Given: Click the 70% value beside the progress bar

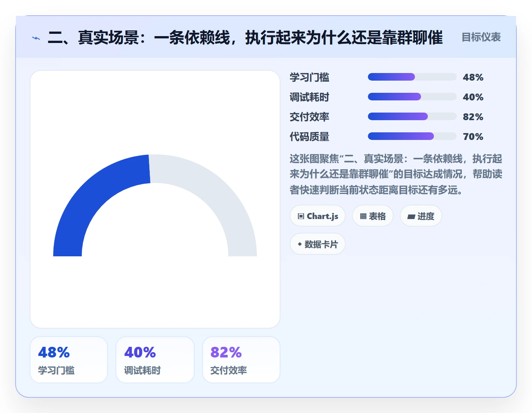Looking at the screenshot, I should point(473,137).
